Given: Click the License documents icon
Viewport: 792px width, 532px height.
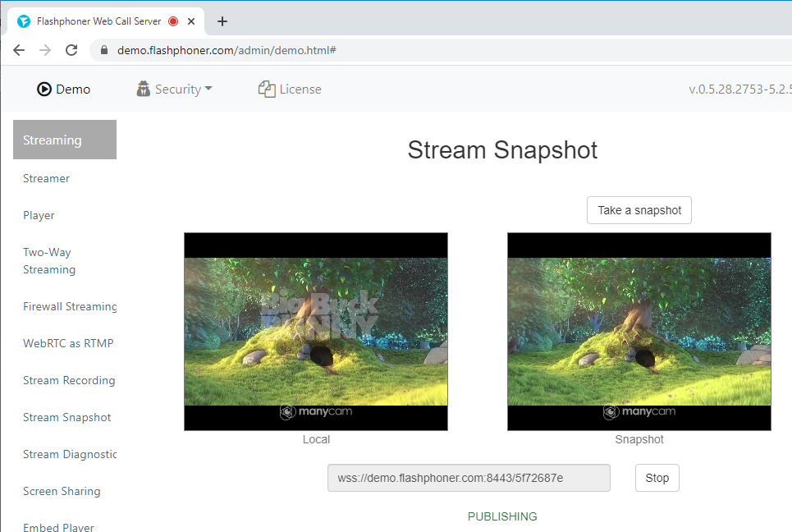Looking at the screenshot, I should (267, 89).
